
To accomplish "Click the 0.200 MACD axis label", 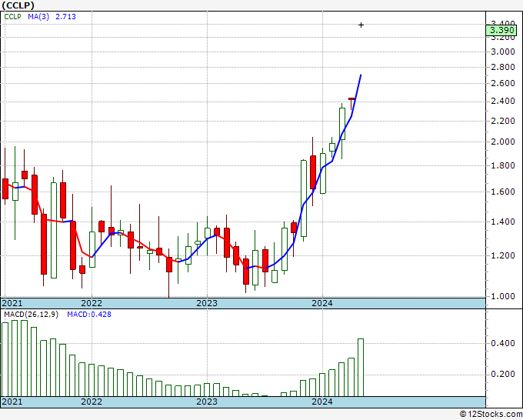I will coord(503,375).
